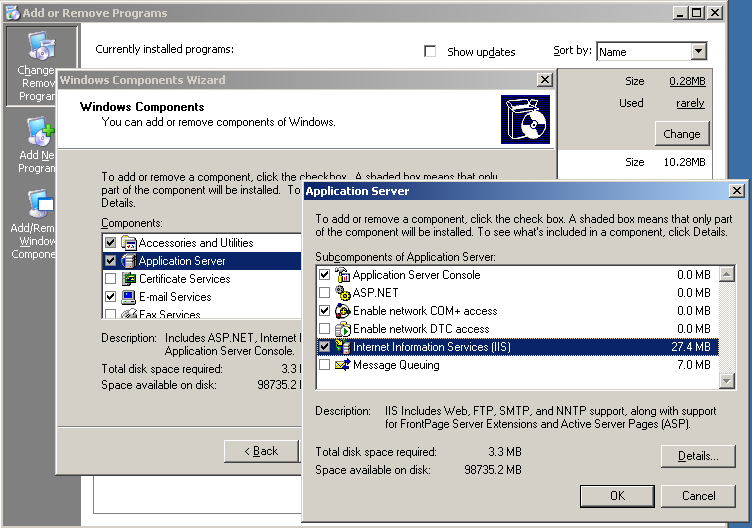This screenshot has height=528, width=752.
Task: Click the Enable network COM+ access icon
Action: pyautogui.click(x=342, y=311)
